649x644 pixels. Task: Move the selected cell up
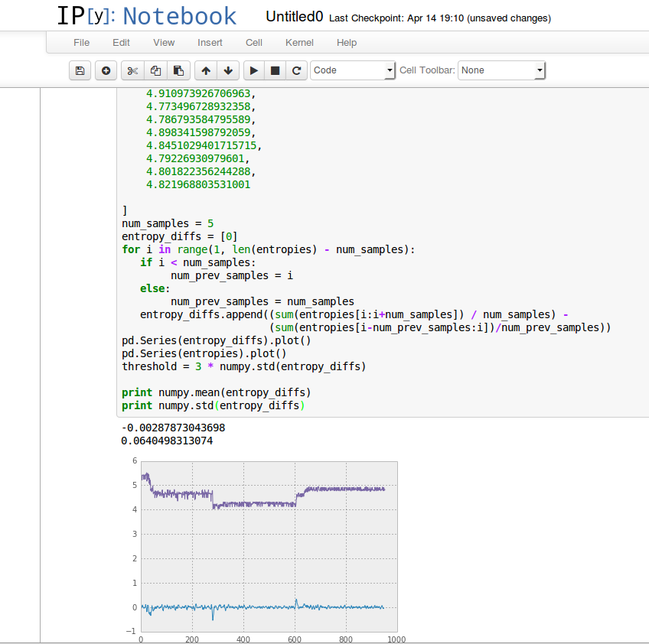click(x=205, y=70)
